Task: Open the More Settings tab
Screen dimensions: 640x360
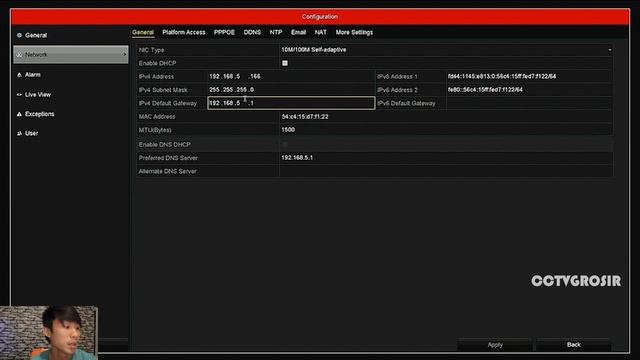Action: (354, 32)
